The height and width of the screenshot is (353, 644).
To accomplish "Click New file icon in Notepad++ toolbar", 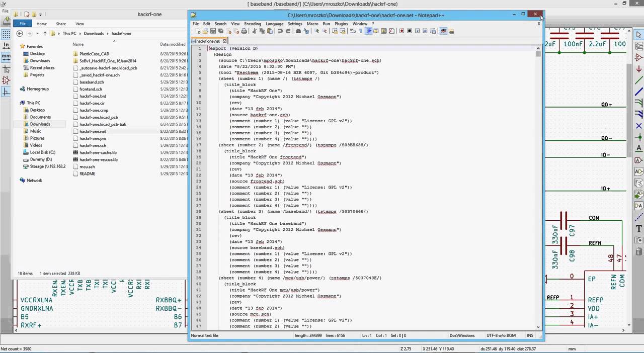I will point(198,31).
